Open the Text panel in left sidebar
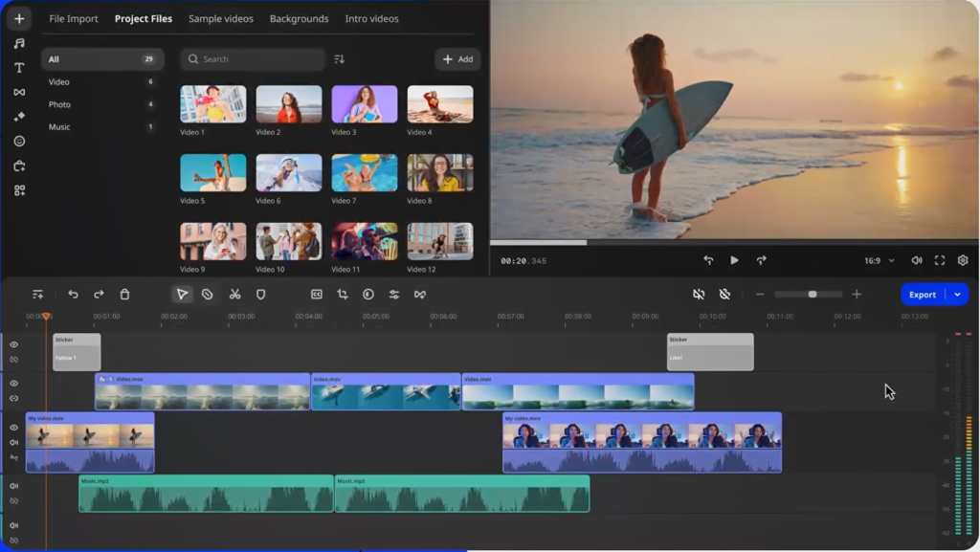Image resolution: width=980 pixels, height=552 pixels. tap(17, 68)
